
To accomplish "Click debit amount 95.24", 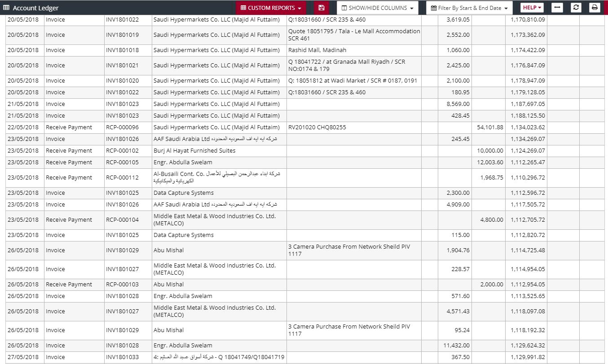I will point(463,330).
